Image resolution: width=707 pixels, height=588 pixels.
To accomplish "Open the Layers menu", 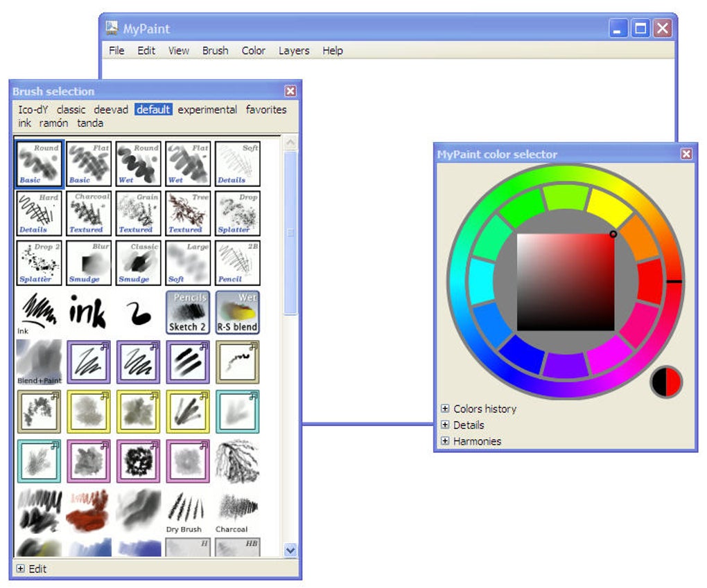I will point(293,51).
